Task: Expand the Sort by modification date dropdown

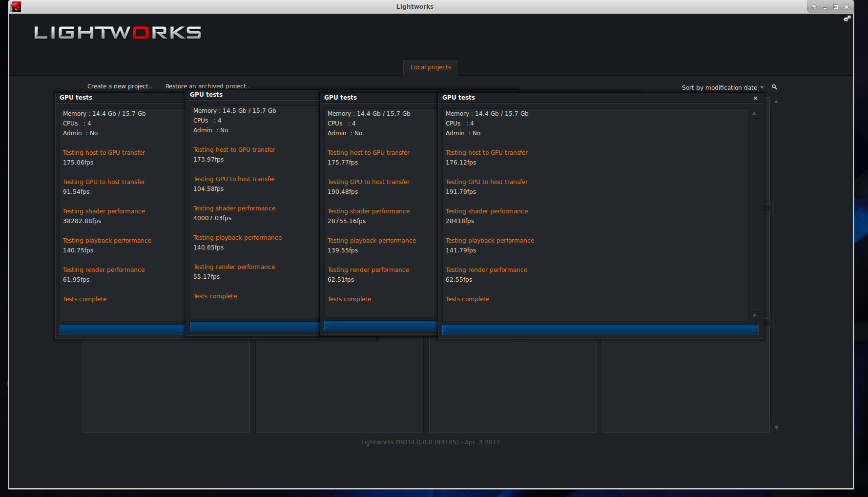Action: (723, 88)
